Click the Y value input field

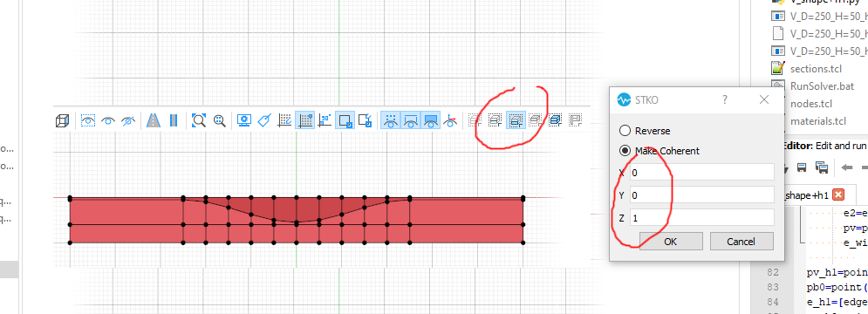coord(702,195)
